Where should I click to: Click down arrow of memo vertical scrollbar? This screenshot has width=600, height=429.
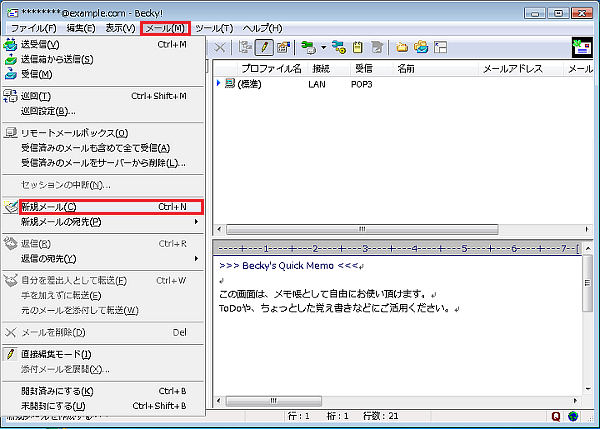click(x=588, y=390)
